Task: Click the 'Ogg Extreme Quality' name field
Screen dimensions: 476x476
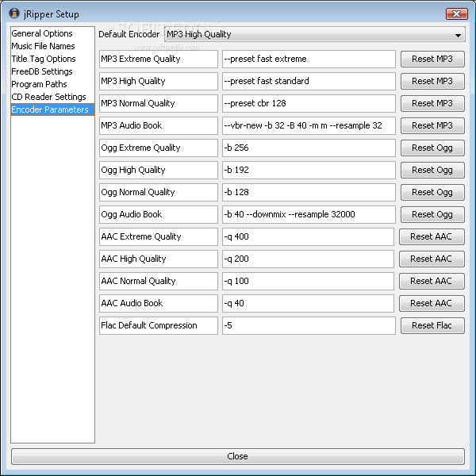Action: coord(159,148)
